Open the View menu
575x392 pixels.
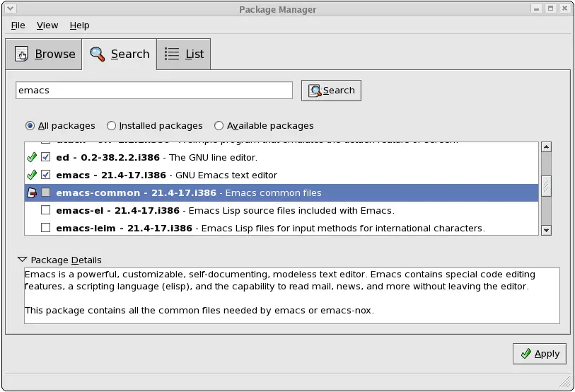pos(47,25)
